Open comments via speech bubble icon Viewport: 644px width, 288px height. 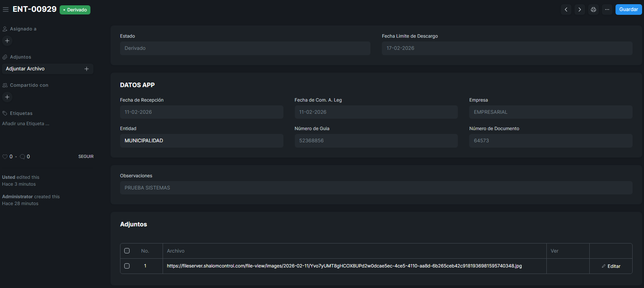22,157
